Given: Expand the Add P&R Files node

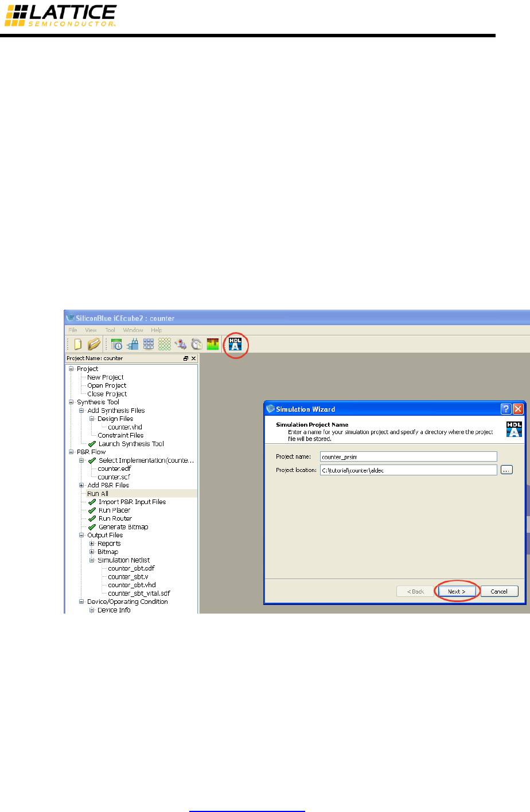Looking at the screenshot, I should (x=81, y=485).
